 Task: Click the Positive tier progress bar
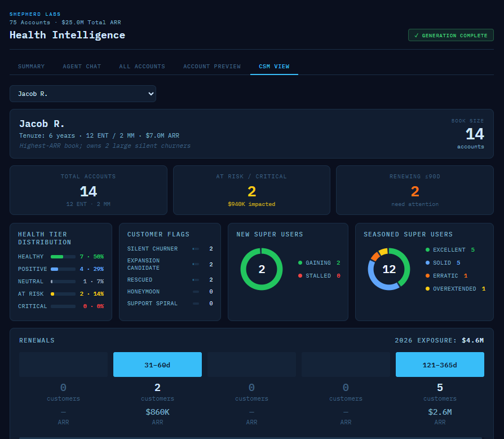tap(63, 269)
